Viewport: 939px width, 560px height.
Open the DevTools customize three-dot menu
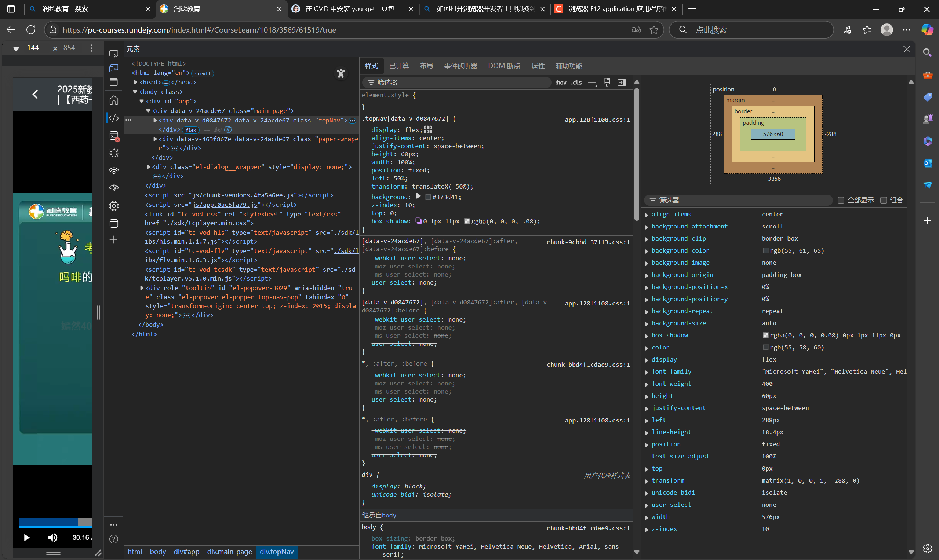click(x=114, y=524)
